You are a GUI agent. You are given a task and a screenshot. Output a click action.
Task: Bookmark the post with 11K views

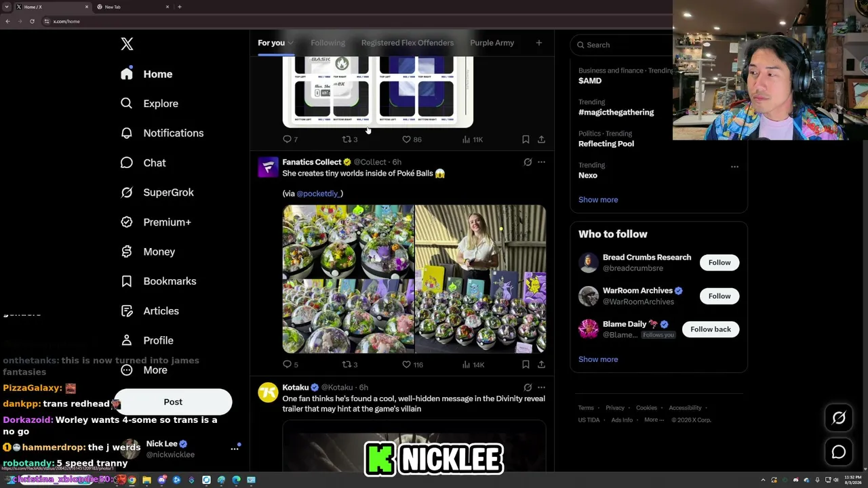pos(526,140)
